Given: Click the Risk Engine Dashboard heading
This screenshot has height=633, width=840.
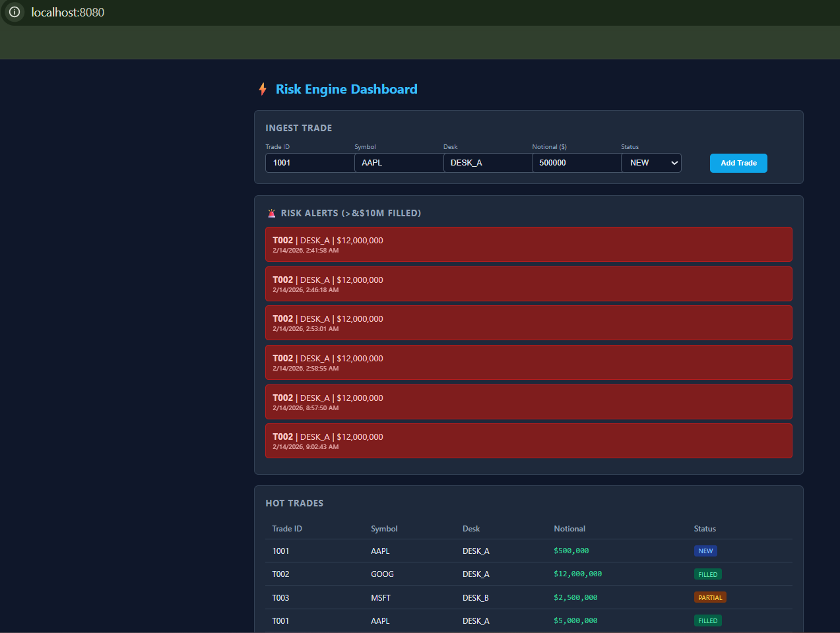Looking at the screenshot, I should pyautogui.click(x=346, y=89).
